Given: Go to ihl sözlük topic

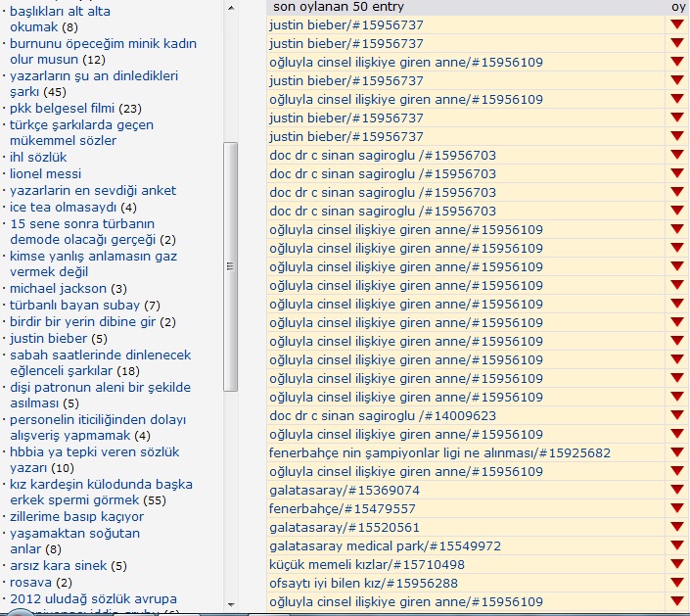Looking at the screenshot, I should tap(38, 157).
